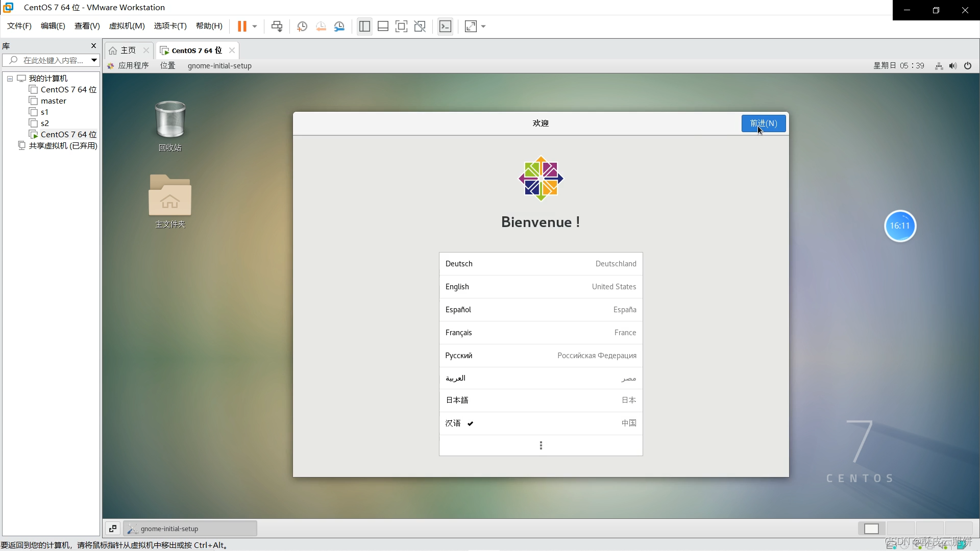This screenshot has width=980, height=551.
Task: Enter full screen mode icon
Action: tap(401, 27)
